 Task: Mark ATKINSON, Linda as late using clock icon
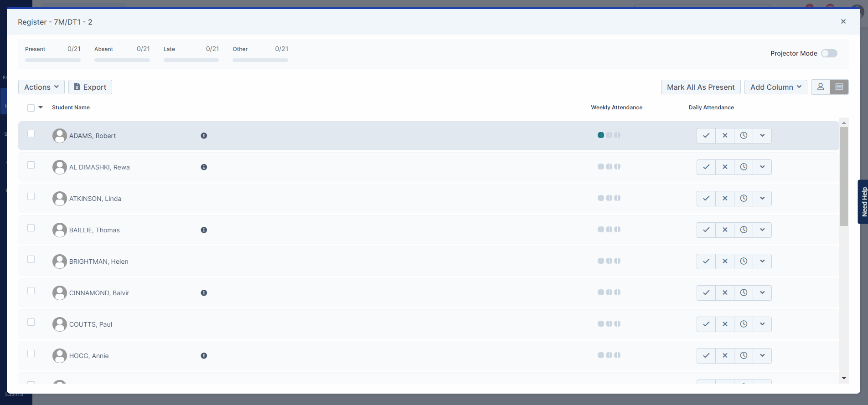click(x=743, y=198)
